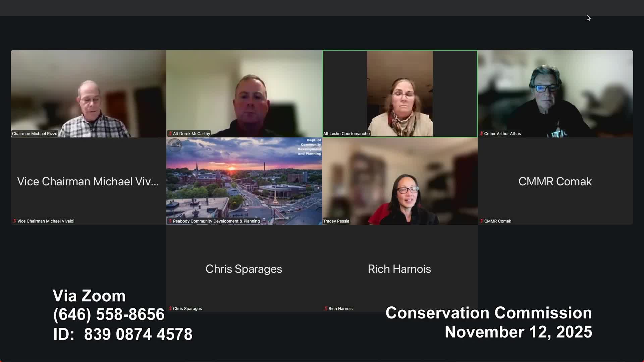This screenshot has height=362, width=644.
Task: Select Alt Derek McCarthy's video tile
Action: pos(244,94)
